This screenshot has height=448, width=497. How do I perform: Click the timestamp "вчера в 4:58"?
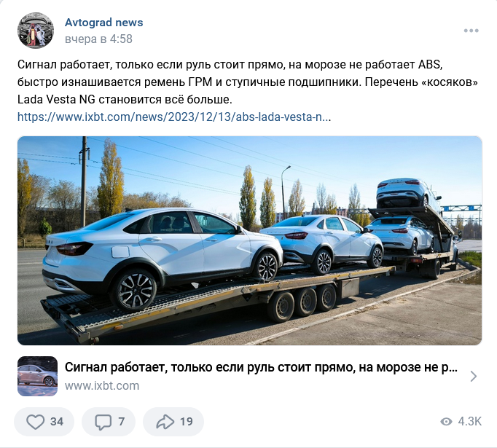click(x=98, y=39)
